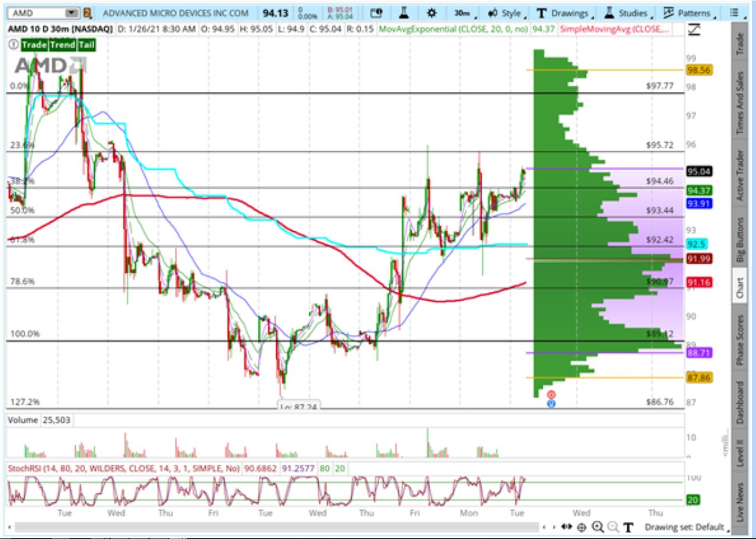Select the text T drawing tool
Screen dimensions: 756x539
(x=628, y=527)
